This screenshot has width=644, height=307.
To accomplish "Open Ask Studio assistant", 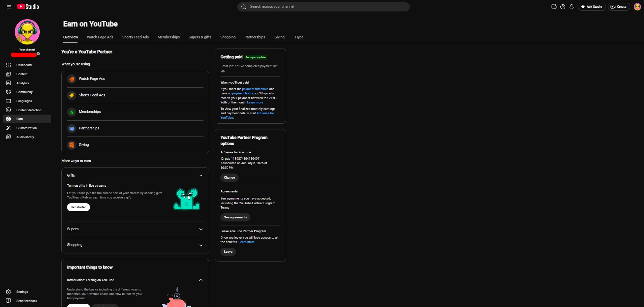I will 592,7.
